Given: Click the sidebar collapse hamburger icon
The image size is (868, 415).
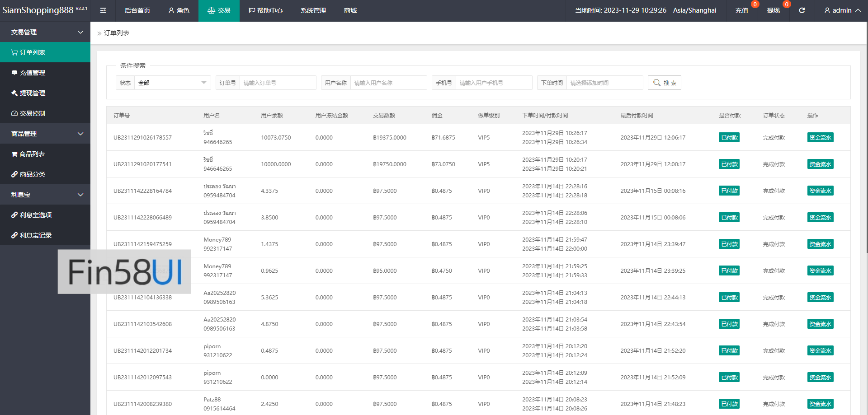Looking at the screenshot, I should pyautogui.click(x=103, y=10).
